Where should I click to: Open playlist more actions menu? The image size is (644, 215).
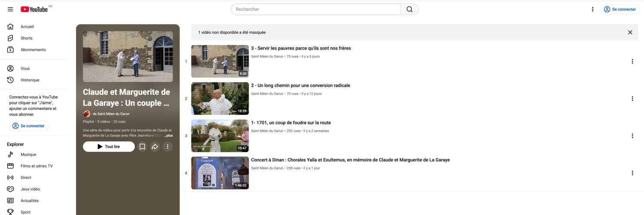coord(167,147)
